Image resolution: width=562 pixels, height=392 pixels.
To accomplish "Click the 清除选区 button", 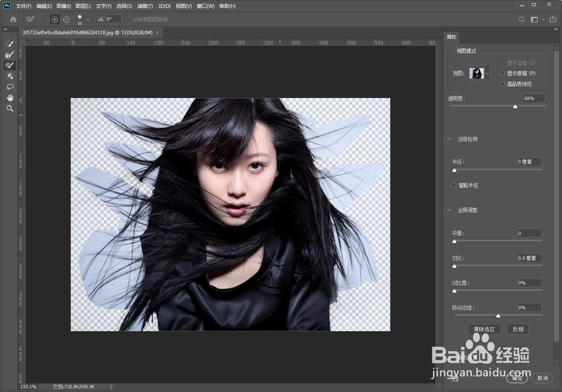I will 484,329.
